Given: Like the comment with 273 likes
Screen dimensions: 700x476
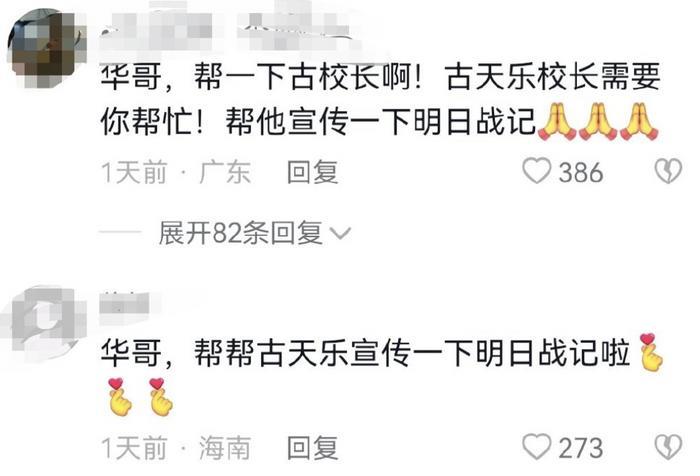Looking at the screenshot, I should pos(537,447).
